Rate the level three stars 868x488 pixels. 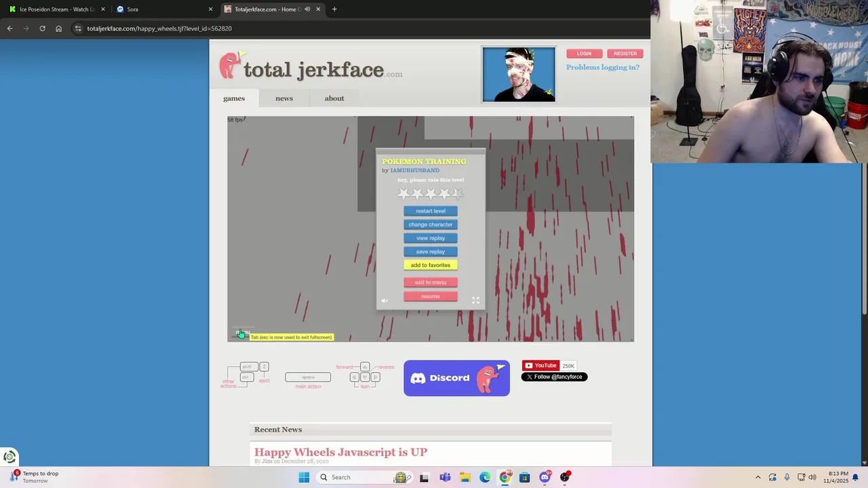pos(431,194)
